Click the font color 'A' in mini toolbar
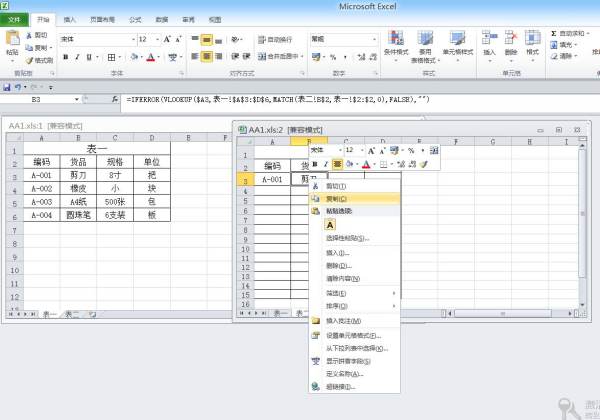 click(366, 163)
